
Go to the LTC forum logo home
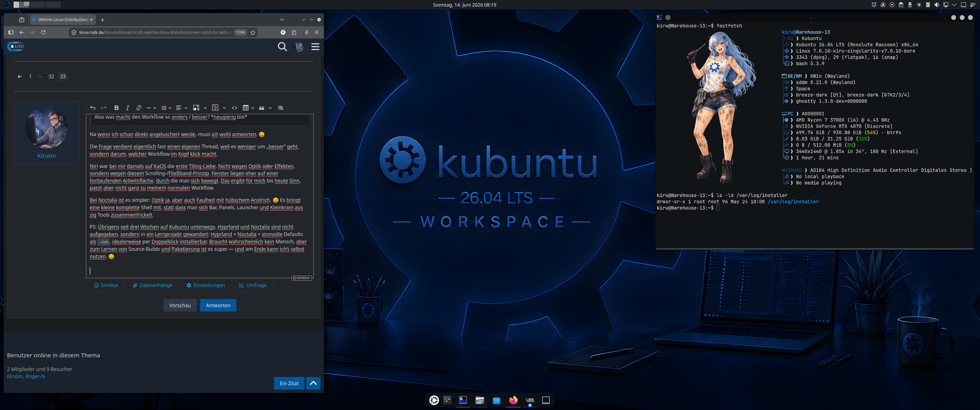[16, 46]
